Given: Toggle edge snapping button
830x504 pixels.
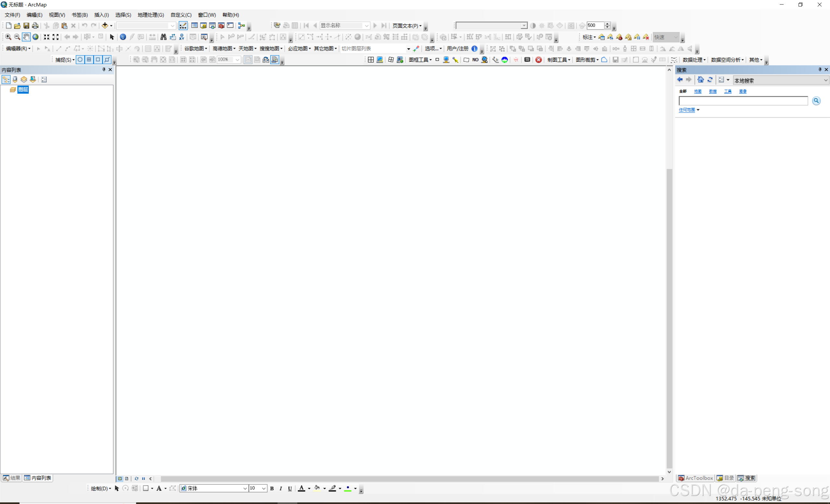Looking at the screenshot, I should pos(107,60).
